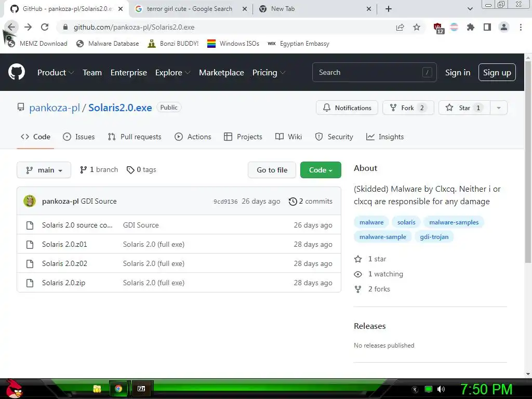Click pankoza-pl avatar in commit row
This screenshot has height=399, width=532.
[x=30, y=201]
